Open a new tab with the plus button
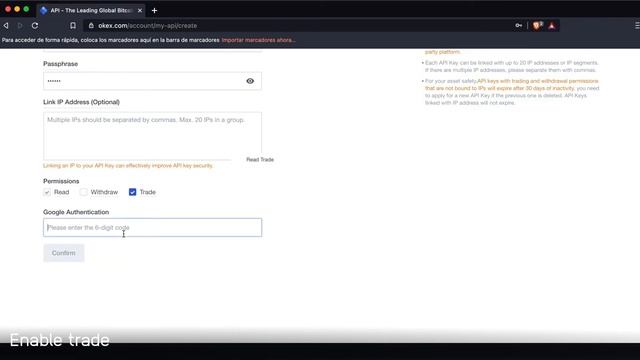Viewport: 640px width, 360px height. click(154, 11)
